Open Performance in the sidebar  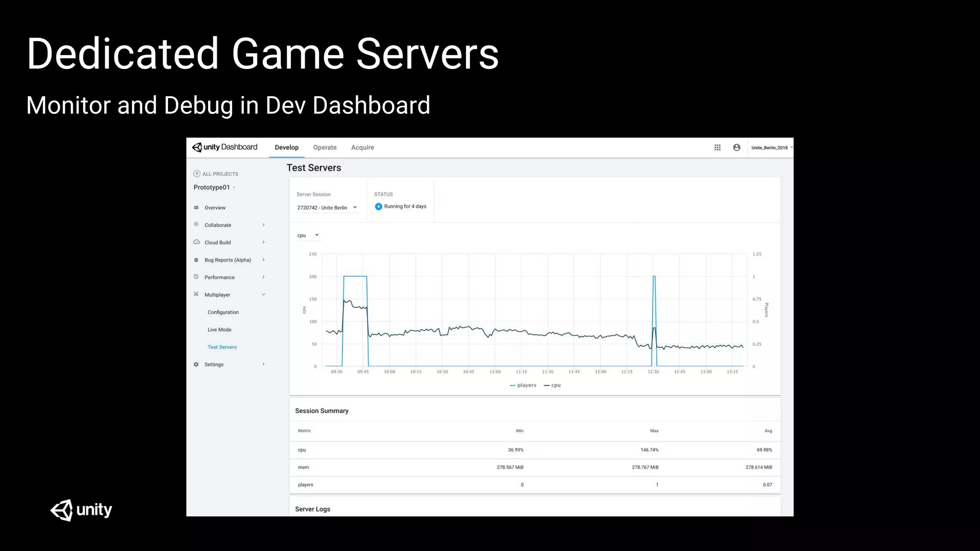point(220,277)
